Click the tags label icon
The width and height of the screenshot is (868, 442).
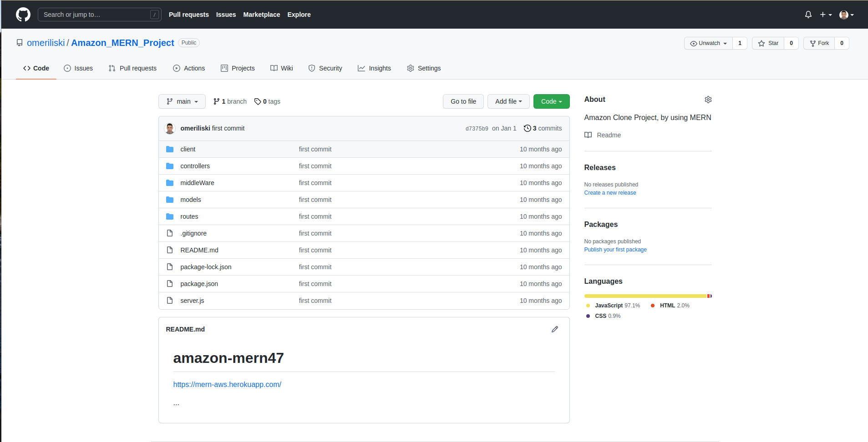pyautogui.click(x=258, y=101)
